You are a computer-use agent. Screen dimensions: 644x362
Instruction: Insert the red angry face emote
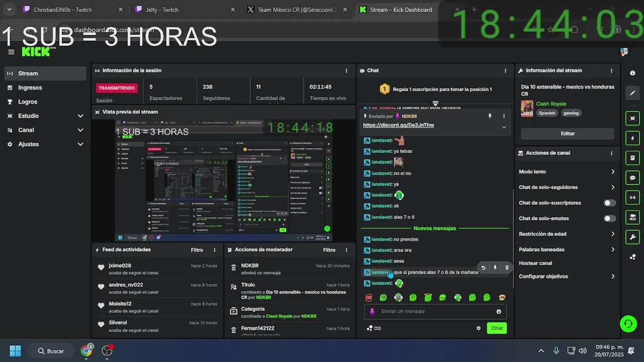click(369, 298)
